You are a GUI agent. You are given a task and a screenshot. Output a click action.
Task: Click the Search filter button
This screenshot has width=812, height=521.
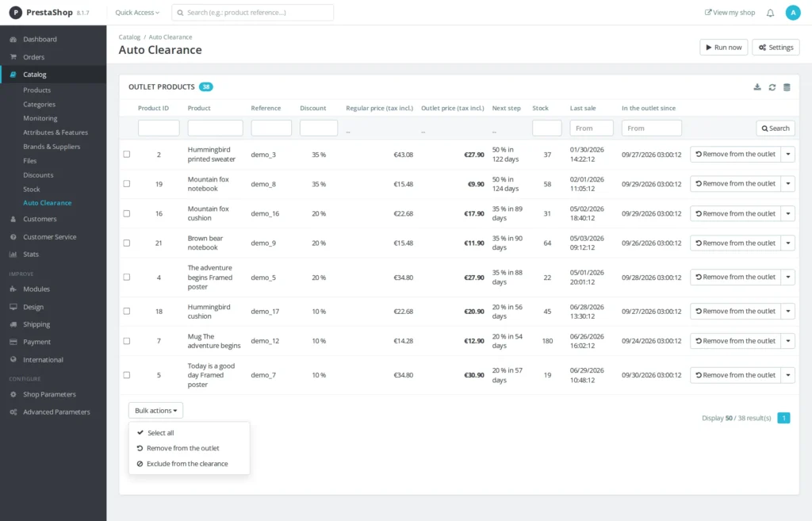776,128
